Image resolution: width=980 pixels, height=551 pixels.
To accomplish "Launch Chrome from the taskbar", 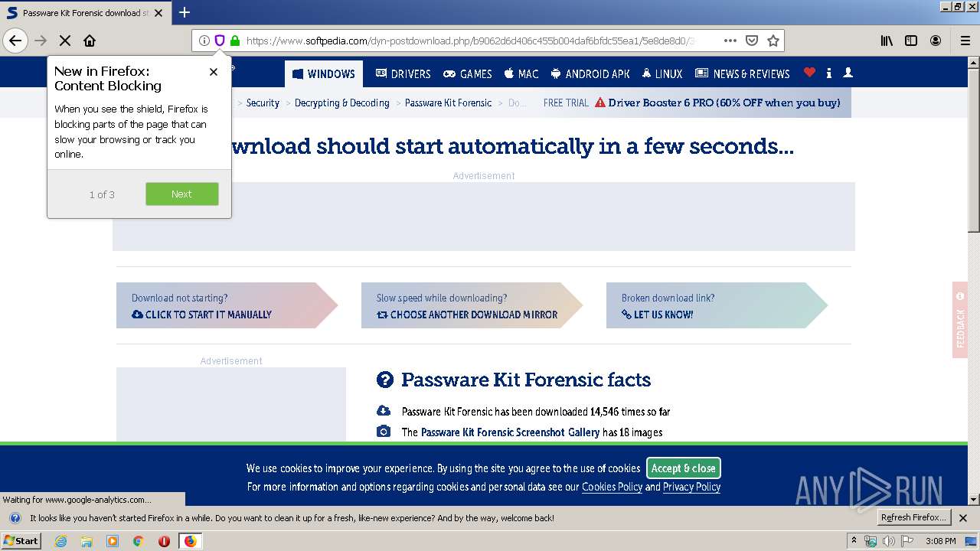I will tap(138, 541).
